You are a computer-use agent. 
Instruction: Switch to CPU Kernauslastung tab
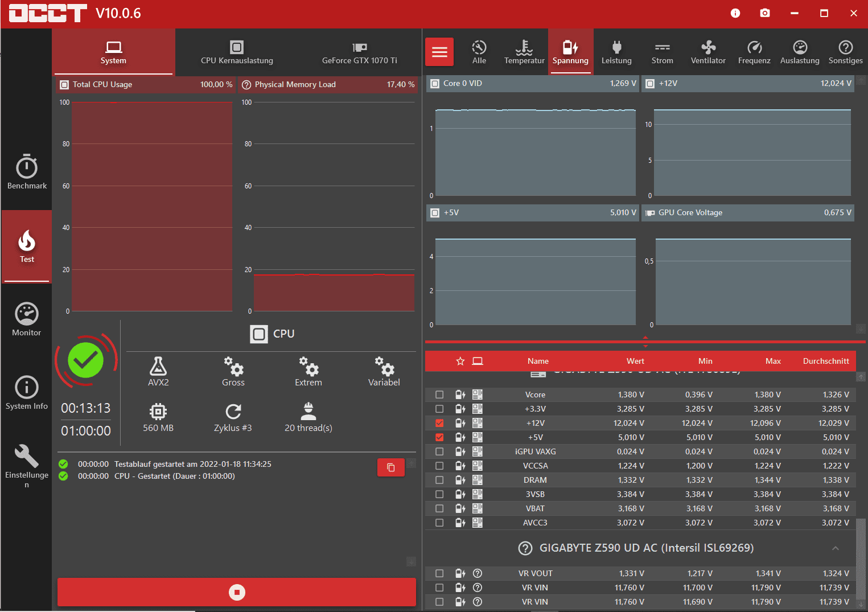tap(237, 52)
